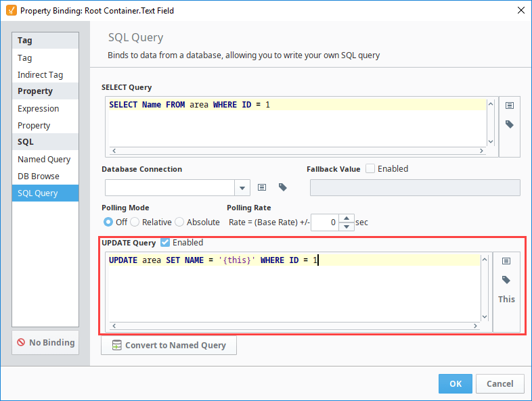Increase the polling rate value
Image resolution: width=532 pixels, height=401 pixels.
coord(347,218)
